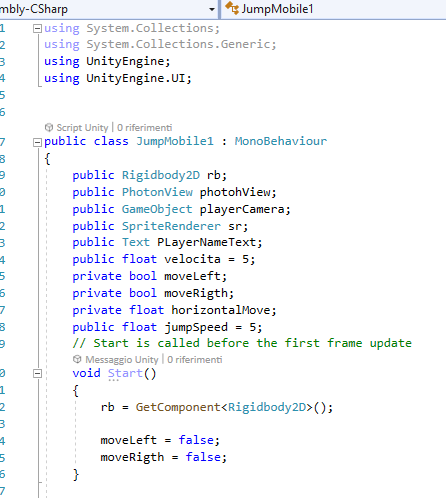Viewport: 446px width, 498px height.
Task: Click 'playerCamera' variable name
Action: click(242, 209)
